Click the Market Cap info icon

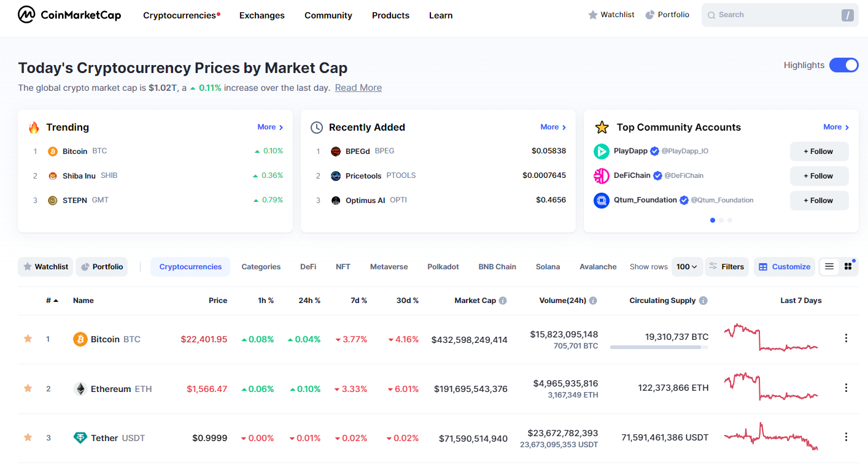pos(503,301)
